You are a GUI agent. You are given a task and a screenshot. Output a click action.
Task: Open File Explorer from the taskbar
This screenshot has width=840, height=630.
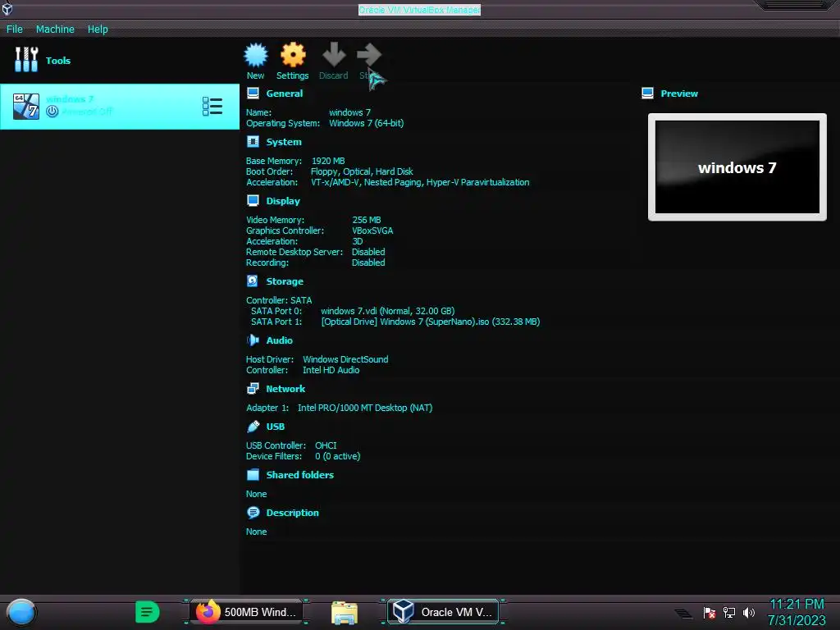pos(344,613)
